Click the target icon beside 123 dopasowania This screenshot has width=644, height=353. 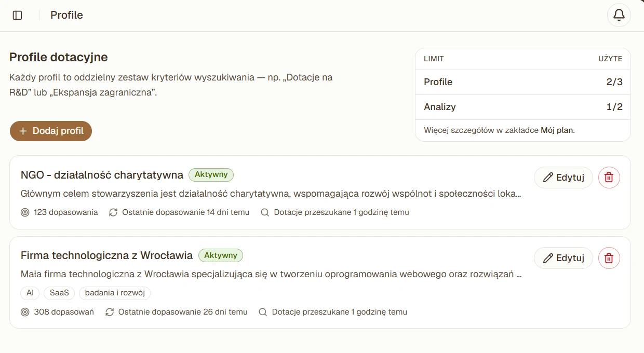click(25, 212)
